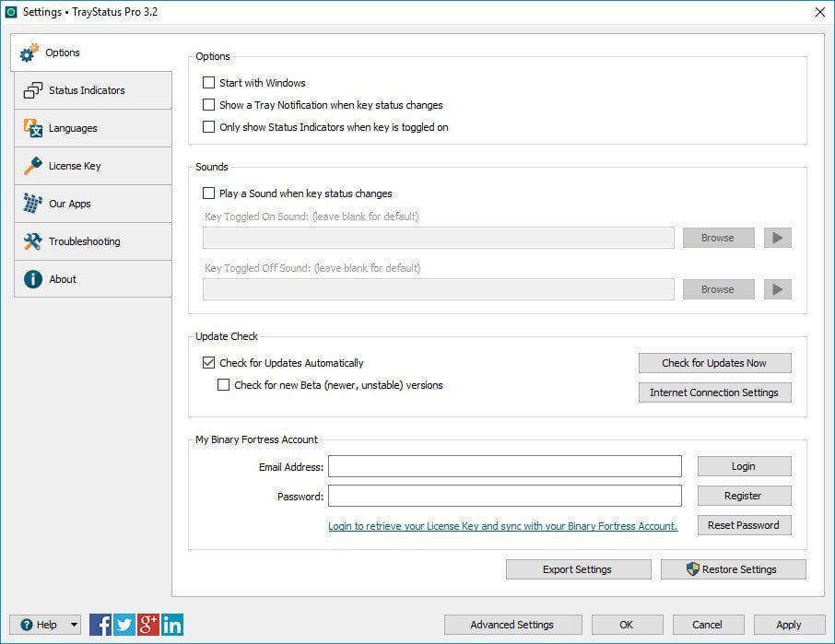Open the TrayStatus Twitter page
835x644 pixels.
tap(123, 625)
